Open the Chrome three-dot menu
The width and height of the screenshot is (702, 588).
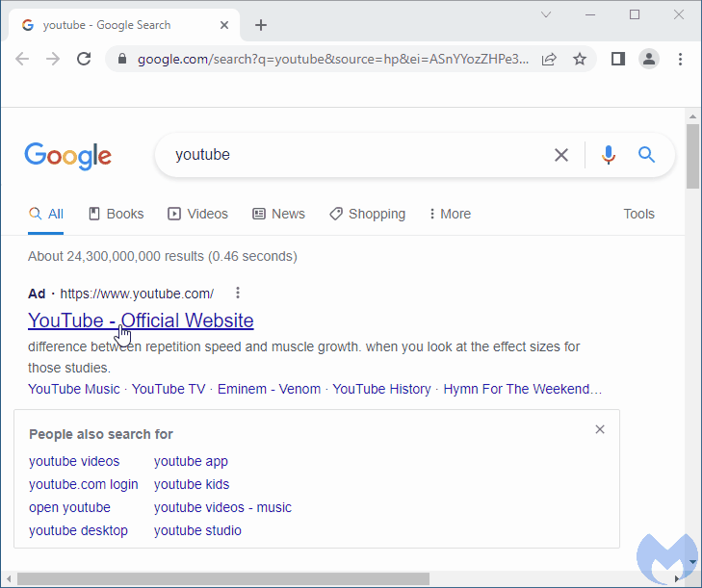(x=680, y=59)
